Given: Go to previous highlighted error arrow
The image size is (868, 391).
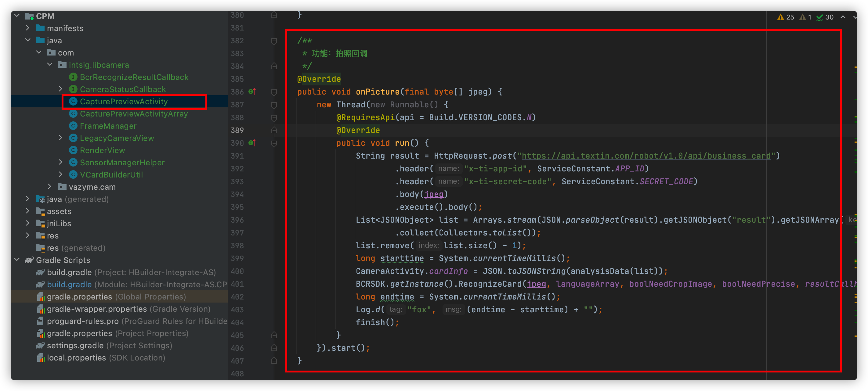Looking at the screenshot, I should tap(843, 17).
